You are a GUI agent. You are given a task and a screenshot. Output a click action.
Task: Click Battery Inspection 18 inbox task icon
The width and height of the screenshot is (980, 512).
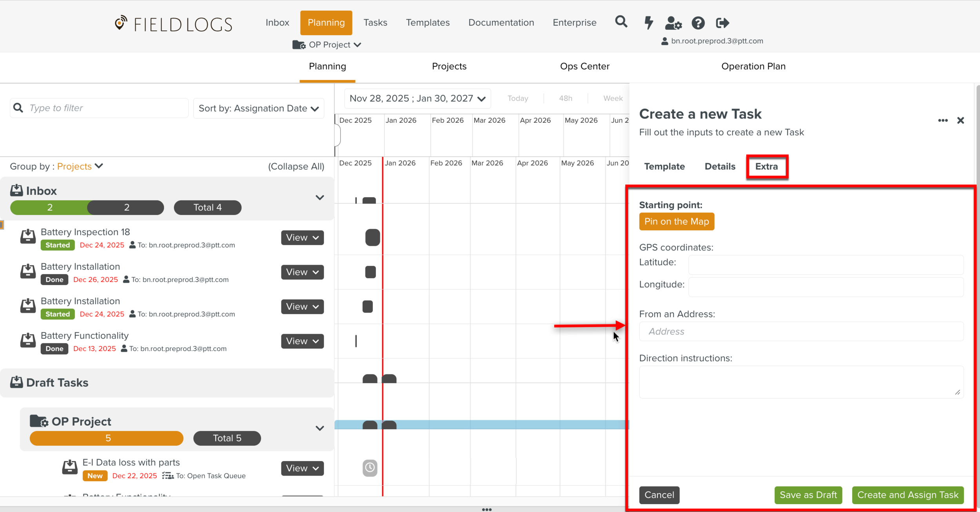pyautogui.click(x=28, y=237)
